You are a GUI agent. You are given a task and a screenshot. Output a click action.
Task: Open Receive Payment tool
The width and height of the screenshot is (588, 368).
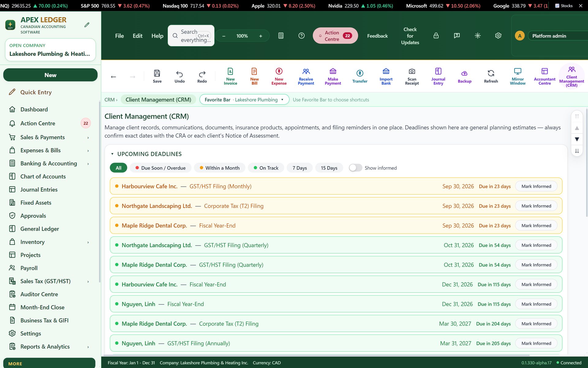pos(306,76)
